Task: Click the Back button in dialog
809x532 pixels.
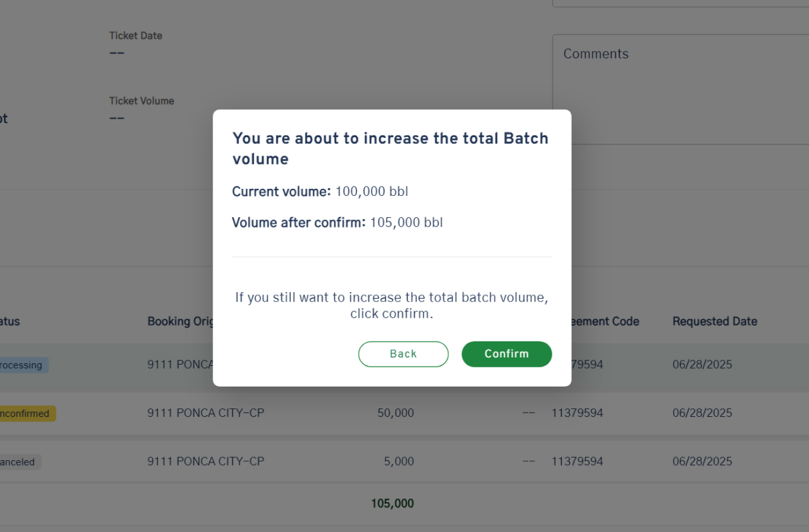Action: 403,354
